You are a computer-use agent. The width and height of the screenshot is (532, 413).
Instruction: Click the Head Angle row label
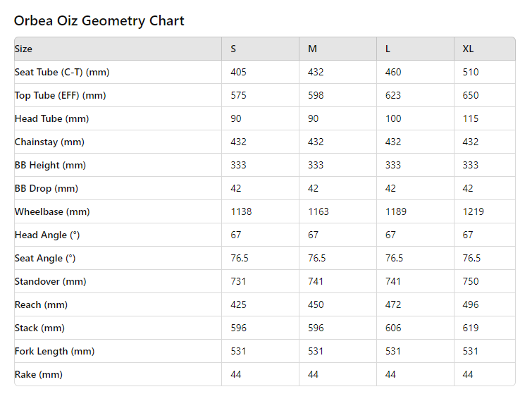point(47,235)
